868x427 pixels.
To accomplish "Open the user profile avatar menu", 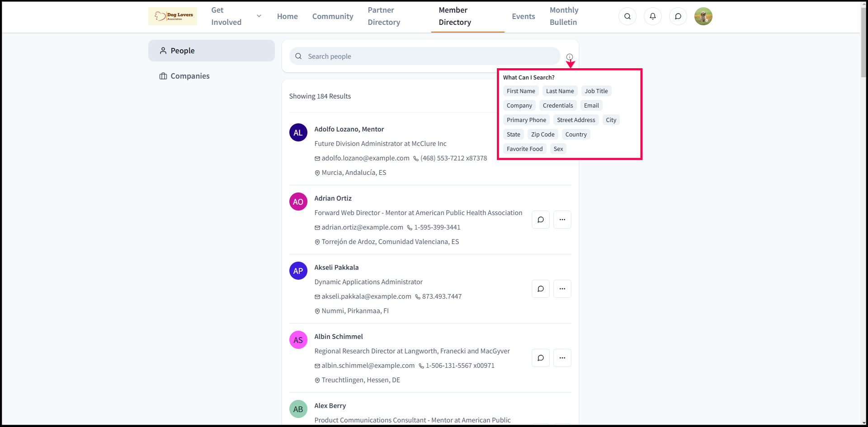I will (703, 16).
